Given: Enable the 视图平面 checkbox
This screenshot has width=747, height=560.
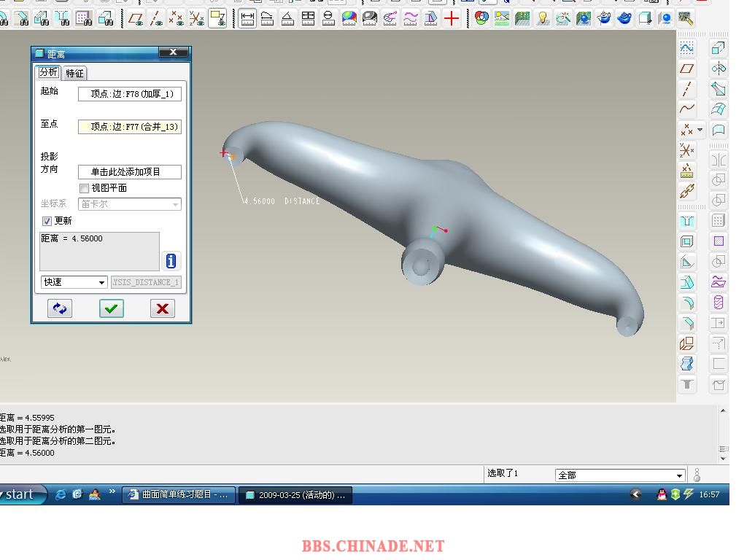Looking at the screenshot, I should tap(85, 188).
